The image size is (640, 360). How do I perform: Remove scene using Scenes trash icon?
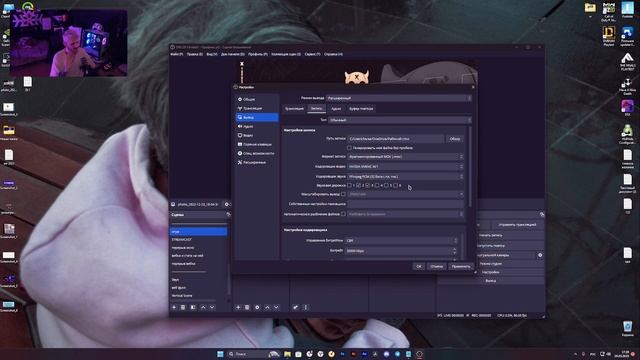[183, 307]
